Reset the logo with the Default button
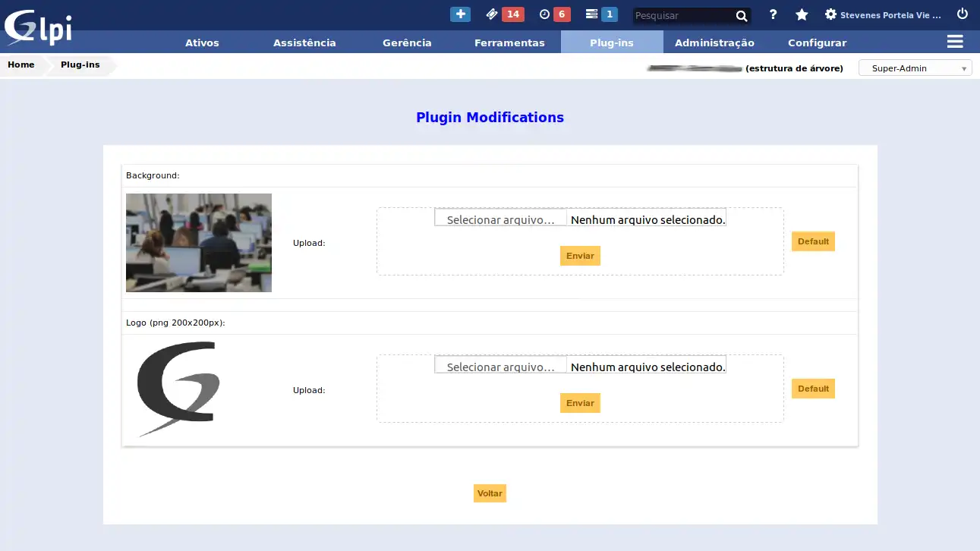The image size is (980, 551). click(x=813, y=388)
